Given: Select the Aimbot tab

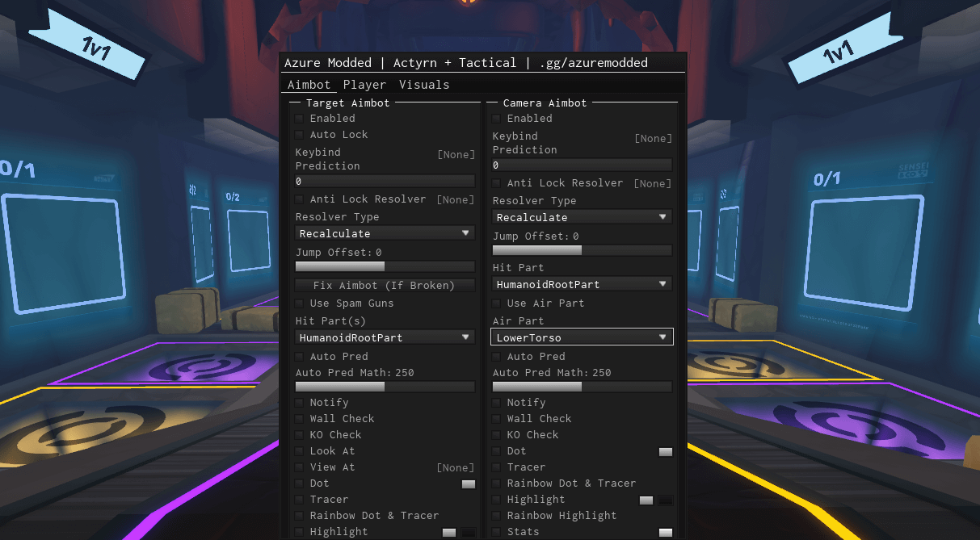Looking at the screenshot, I should coord(309,85).
